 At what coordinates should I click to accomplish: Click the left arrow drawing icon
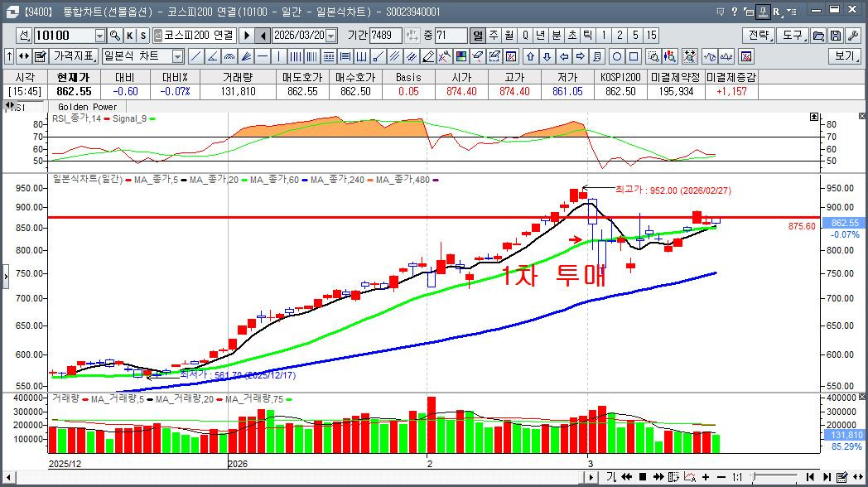(564, 55)
